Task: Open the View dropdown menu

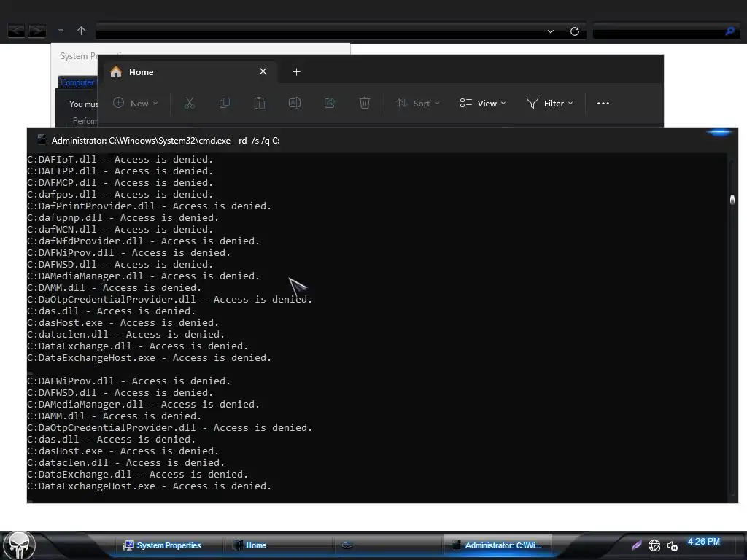Action: pos(483,104)
